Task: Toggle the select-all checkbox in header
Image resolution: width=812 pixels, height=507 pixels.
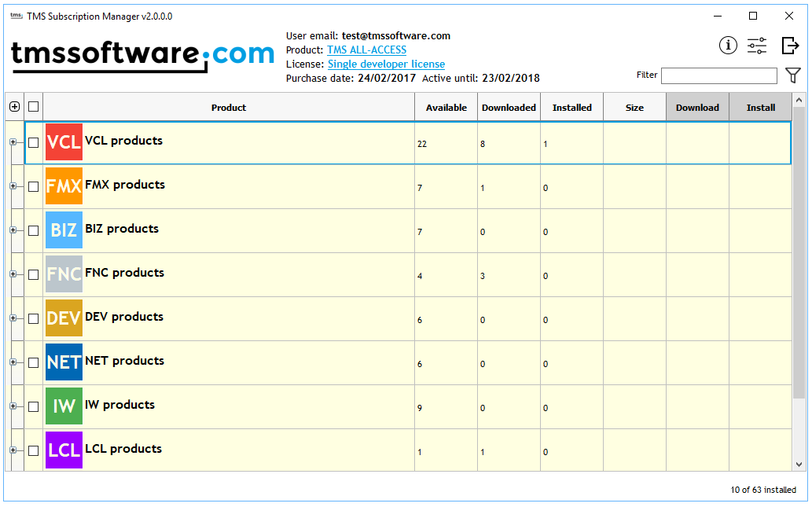Action: 33,107
